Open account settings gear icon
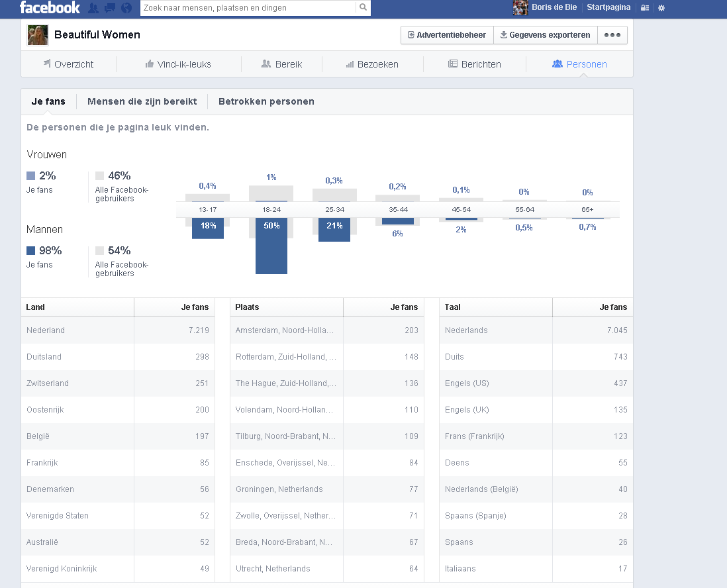The height and width of the screenshot is (588, 727). [661, 8]
